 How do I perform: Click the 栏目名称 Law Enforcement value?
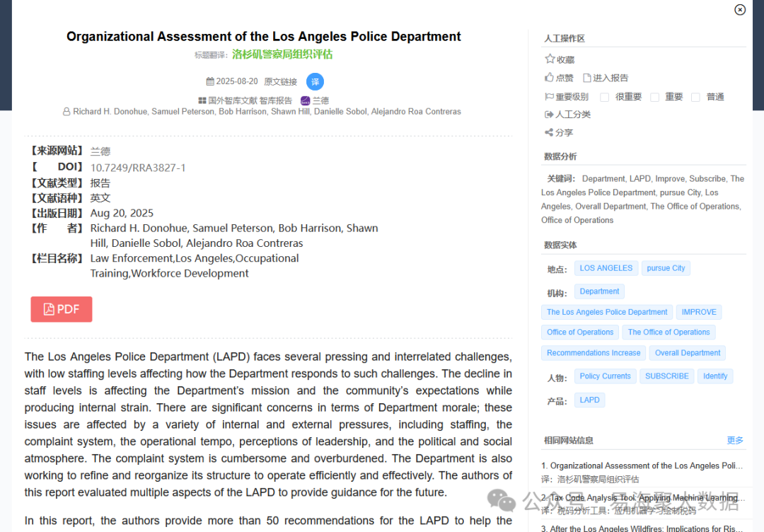pyautogui.click(x=195, y=266)
